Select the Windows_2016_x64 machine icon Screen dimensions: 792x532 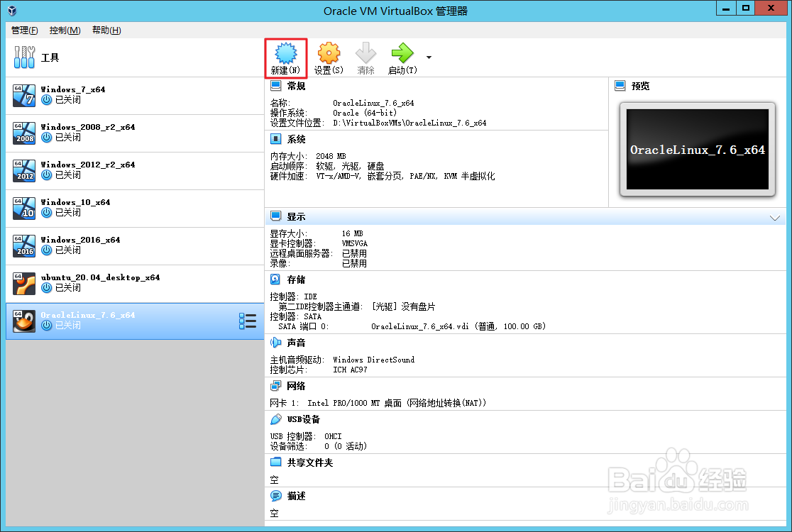24,246
